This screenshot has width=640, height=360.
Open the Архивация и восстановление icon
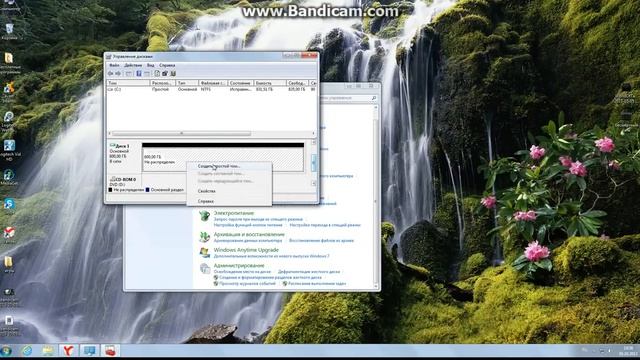point(204,237)
